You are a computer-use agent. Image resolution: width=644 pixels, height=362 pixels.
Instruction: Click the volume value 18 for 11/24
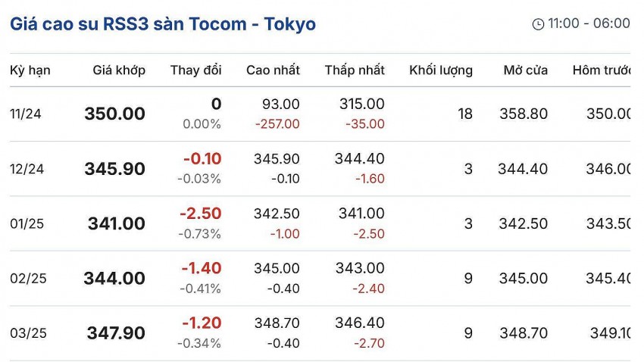click(x=464, y=114)
